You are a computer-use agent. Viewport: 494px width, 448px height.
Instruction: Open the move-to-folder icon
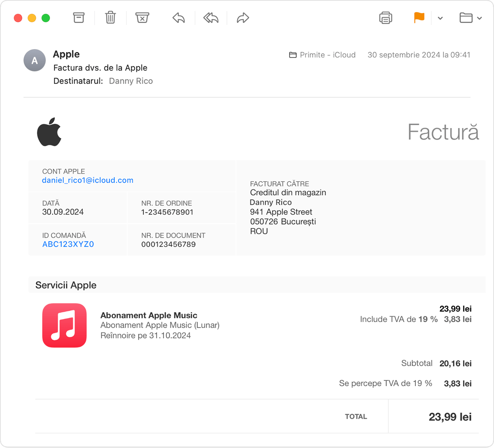(466, 18)
